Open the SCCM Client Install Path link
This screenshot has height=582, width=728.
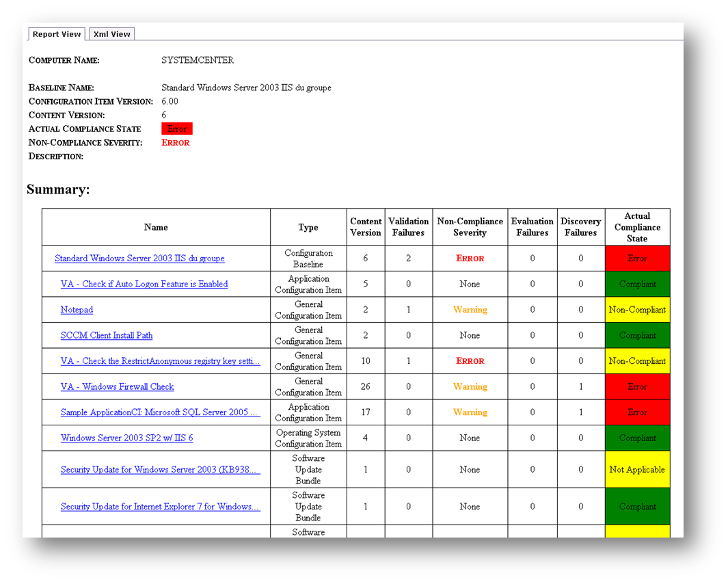(107, 335)
